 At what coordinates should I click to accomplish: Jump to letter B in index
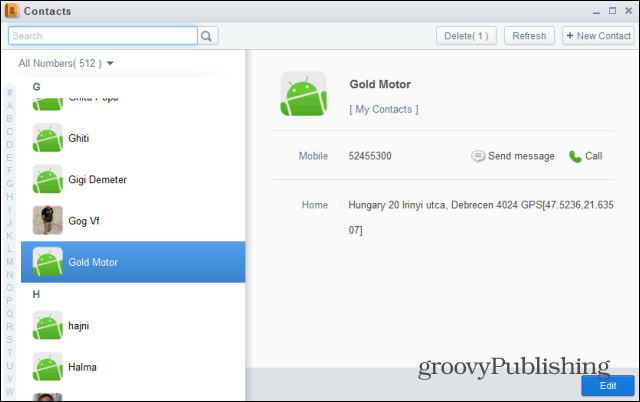coord(10,119)
